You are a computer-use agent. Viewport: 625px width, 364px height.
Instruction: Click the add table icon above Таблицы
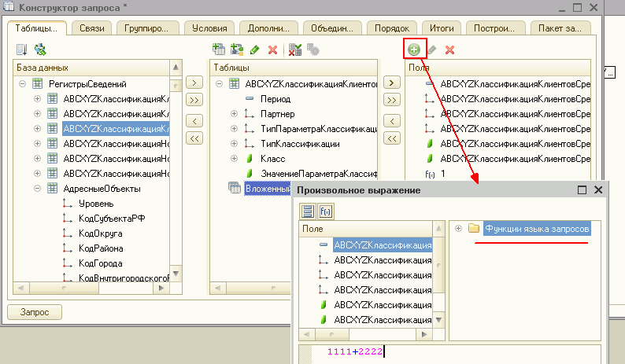click(218, 50)
